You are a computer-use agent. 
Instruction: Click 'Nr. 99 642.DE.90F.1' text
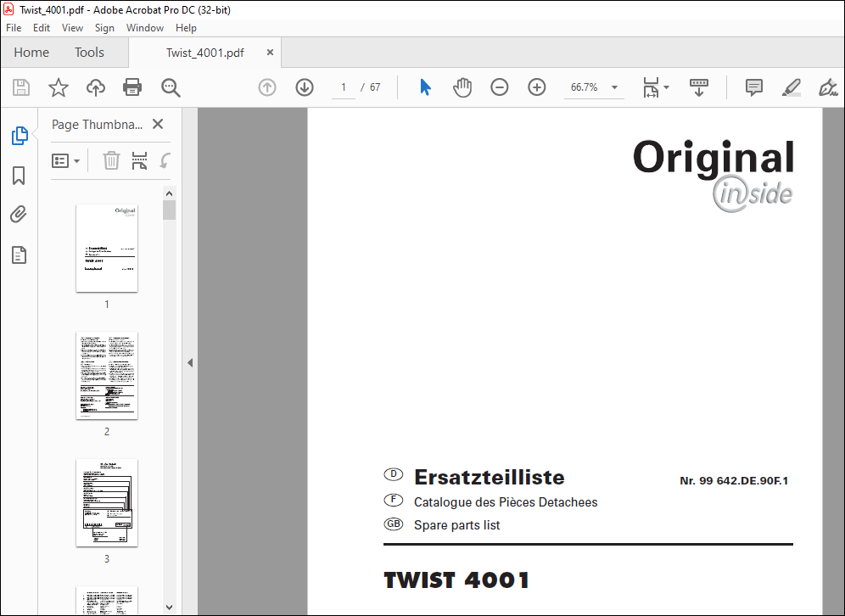734,481
